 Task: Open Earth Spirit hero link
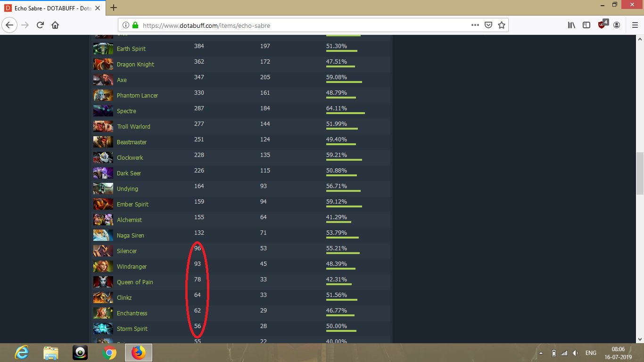point(131,49)
